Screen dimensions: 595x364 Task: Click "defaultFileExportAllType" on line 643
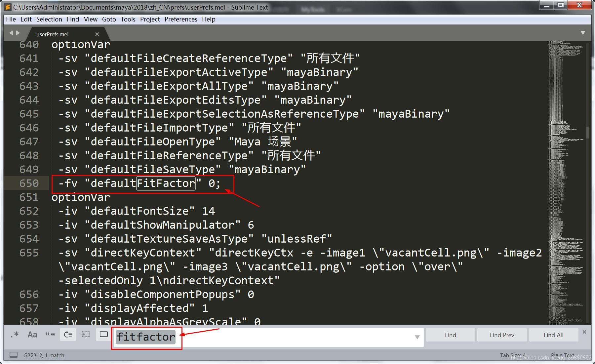click(x=169, y=86)
